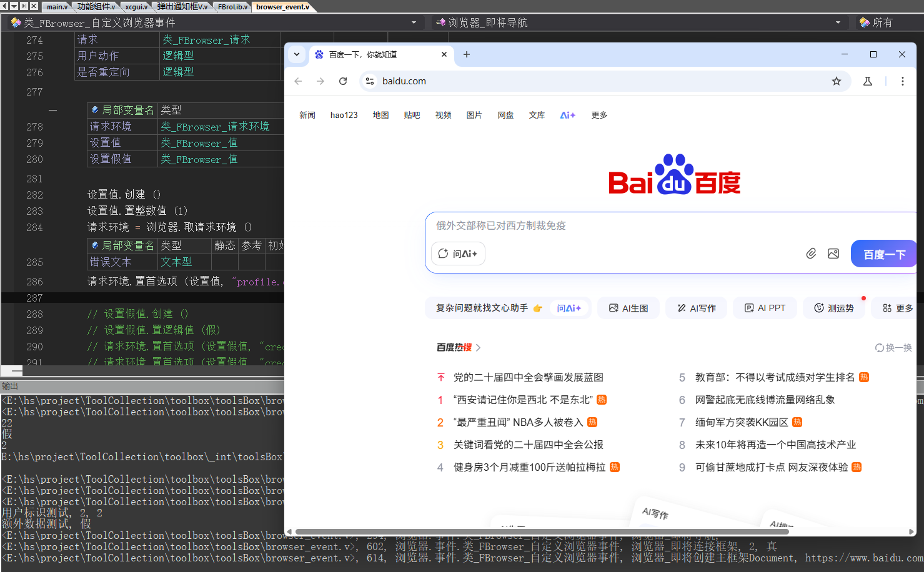Open the AI PPT tool
The image size is (924, 572).
click(765, 308)
